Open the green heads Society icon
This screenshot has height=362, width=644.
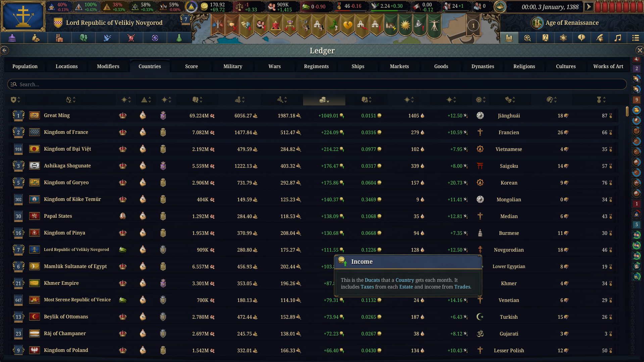tap(84, 38)
